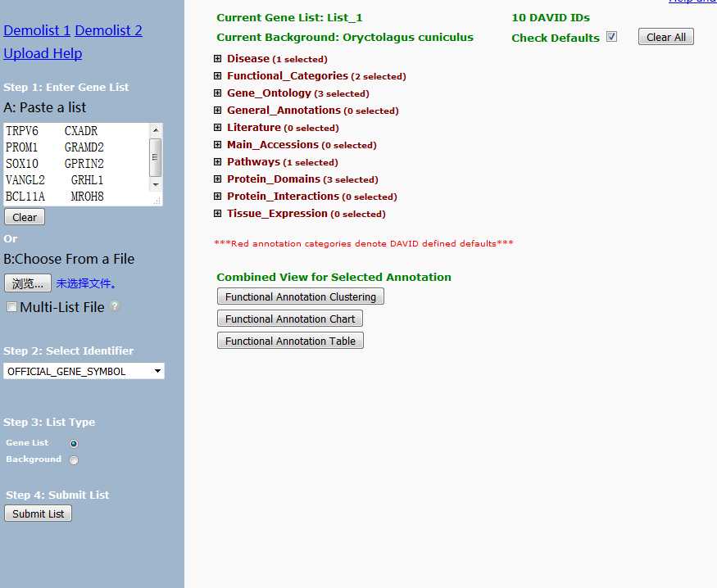
Task: Expand the Disease annotation category
Action: click(218, 58)
